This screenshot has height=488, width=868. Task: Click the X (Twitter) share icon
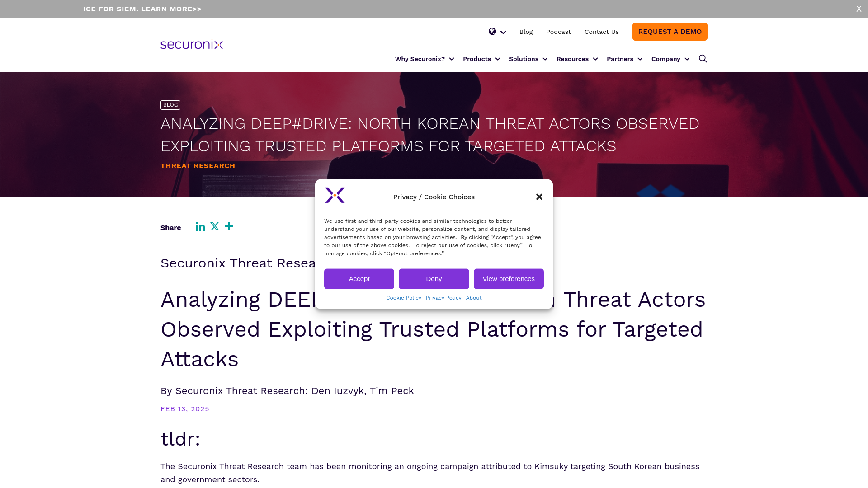[x=215, y=226]
